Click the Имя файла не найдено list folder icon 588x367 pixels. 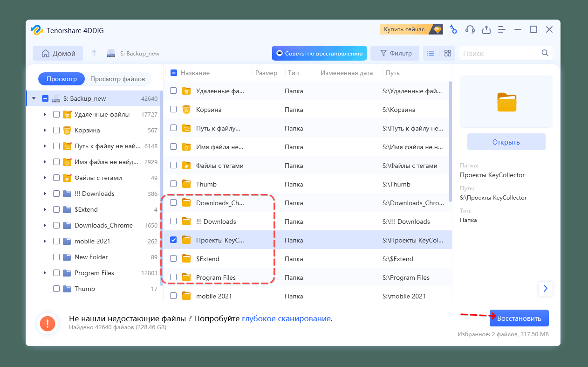click(186, 147)
